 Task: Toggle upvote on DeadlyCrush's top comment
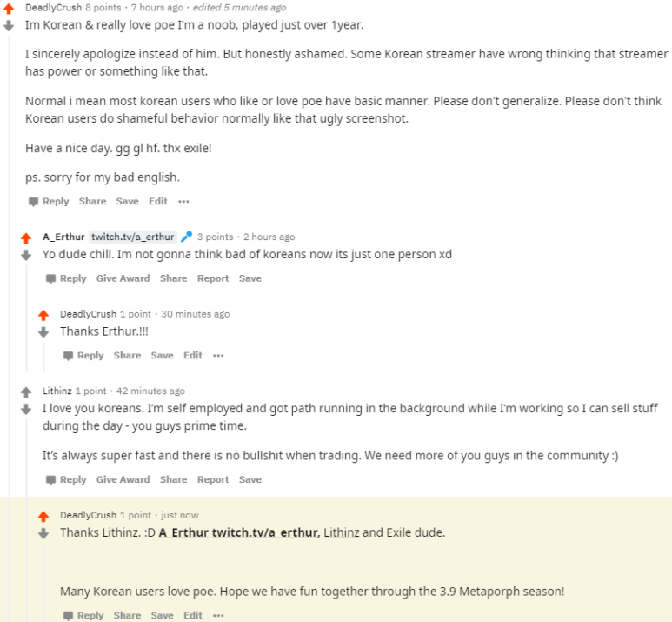coord(9,9)
